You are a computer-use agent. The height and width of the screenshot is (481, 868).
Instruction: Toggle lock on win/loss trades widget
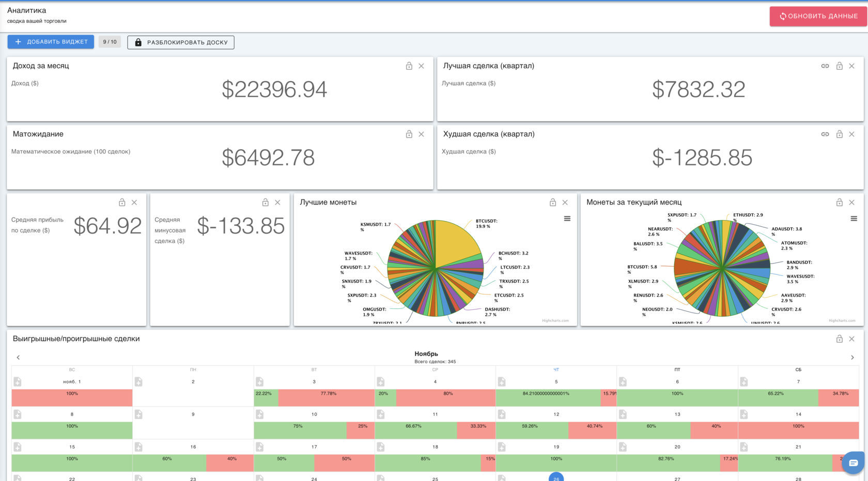click(840, 339)
